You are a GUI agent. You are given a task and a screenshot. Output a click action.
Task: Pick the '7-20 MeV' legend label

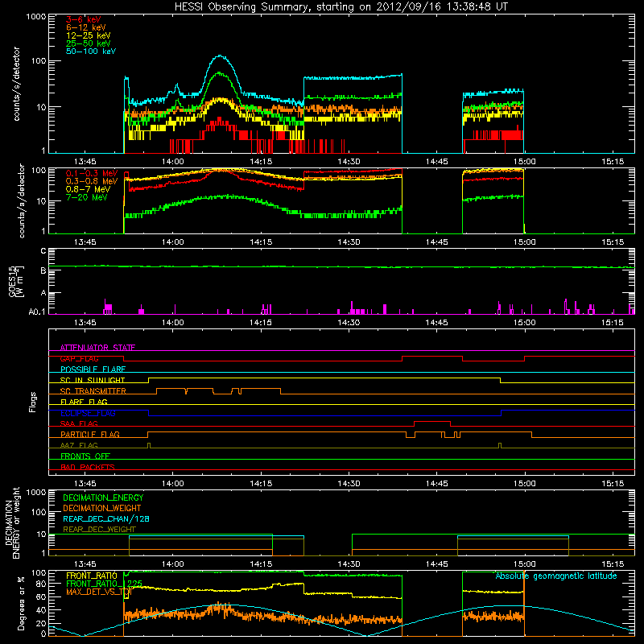[87, 197]
